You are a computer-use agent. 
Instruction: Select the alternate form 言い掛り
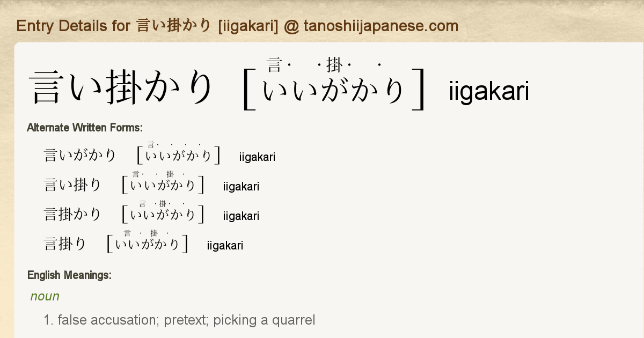tap(72, 185)
